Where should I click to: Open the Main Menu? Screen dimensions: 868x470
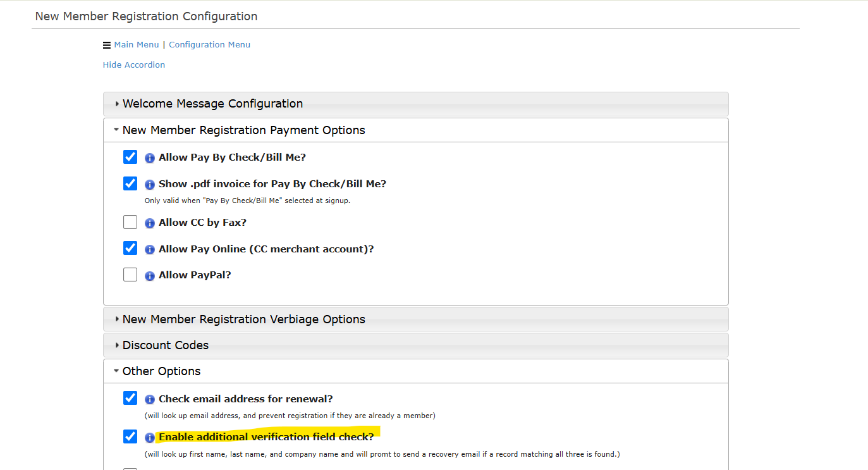(x=136, y=44)
